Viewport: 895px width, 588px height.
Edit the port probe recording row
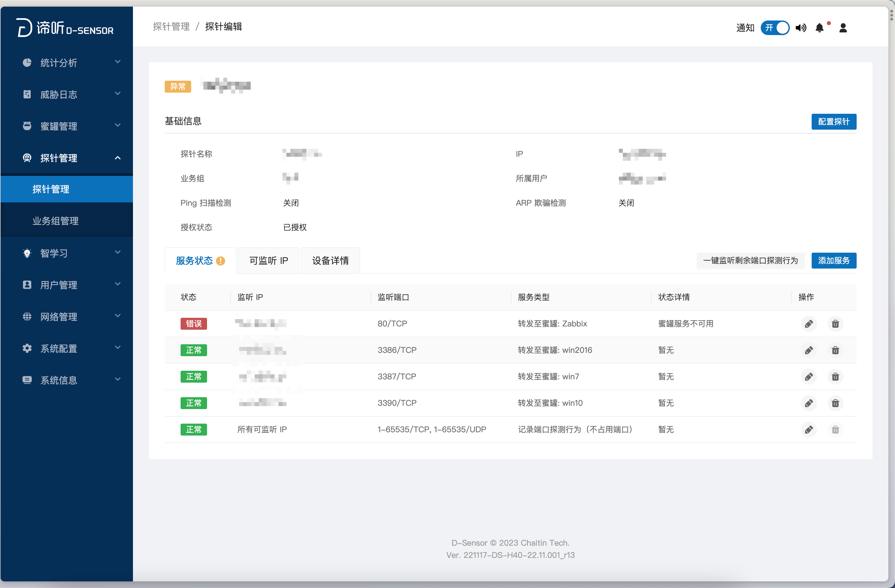tap(808, 429)
